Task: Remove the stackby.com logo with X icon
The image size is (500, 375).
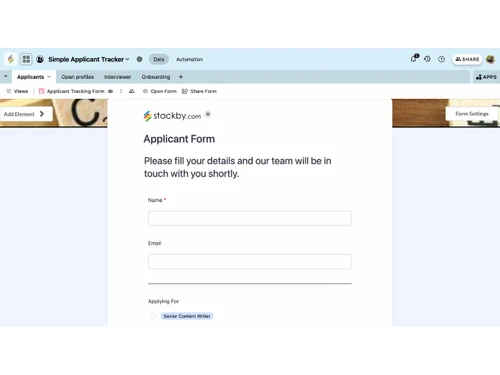Action: 208,114
